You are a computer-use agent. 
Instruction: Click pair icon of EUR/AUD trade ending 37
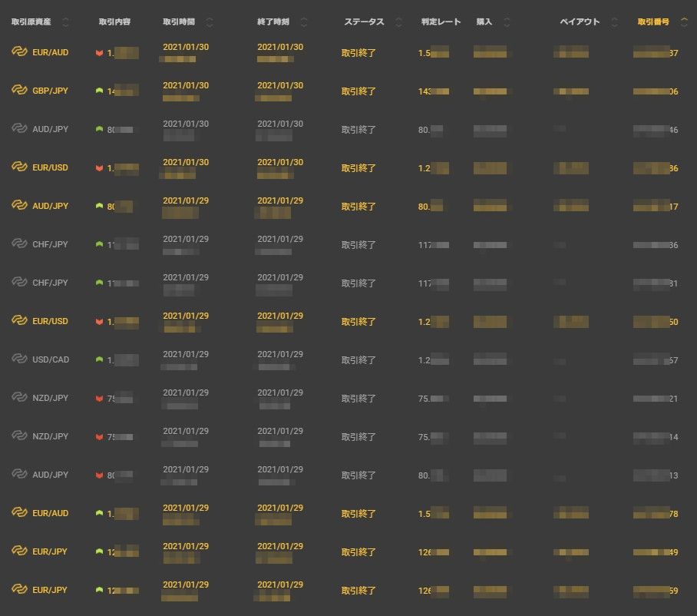pyautogui.click(x=19, y=52)
